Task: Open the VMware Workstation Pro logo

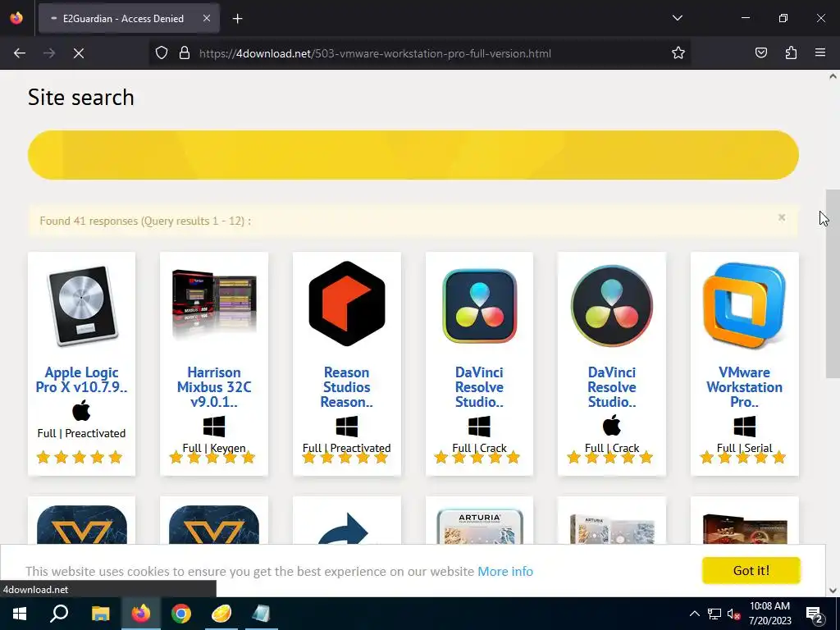Action: 745,305
